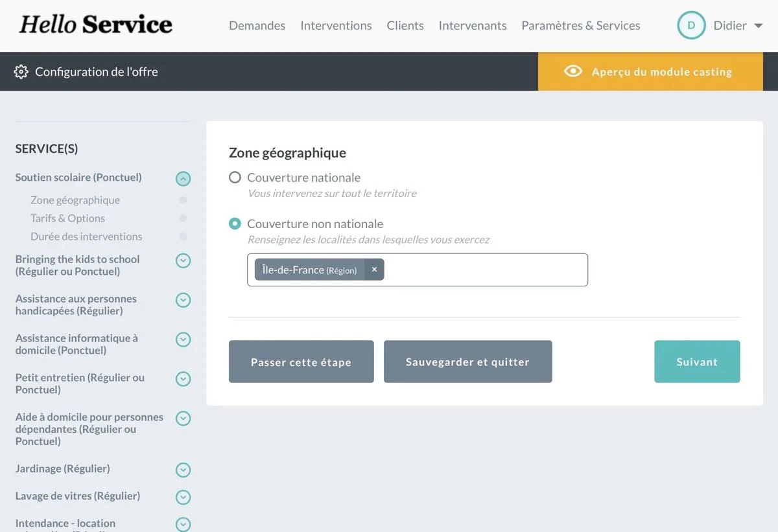Expand Petit entretien service chevron

coord(183,379)
